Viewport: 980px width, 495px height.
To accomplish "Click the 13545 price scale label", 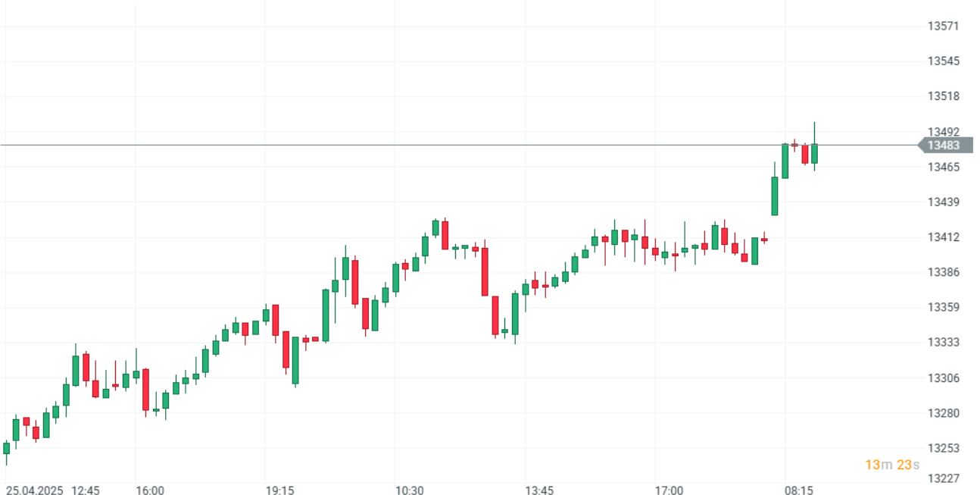I will pyautogui.click(x=943, y=61).
